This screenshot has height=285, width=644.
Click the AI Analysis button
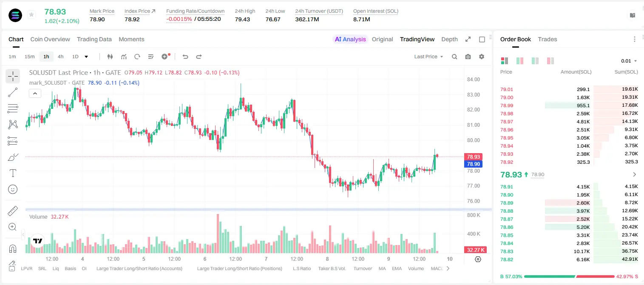click(x=350, y=39)
